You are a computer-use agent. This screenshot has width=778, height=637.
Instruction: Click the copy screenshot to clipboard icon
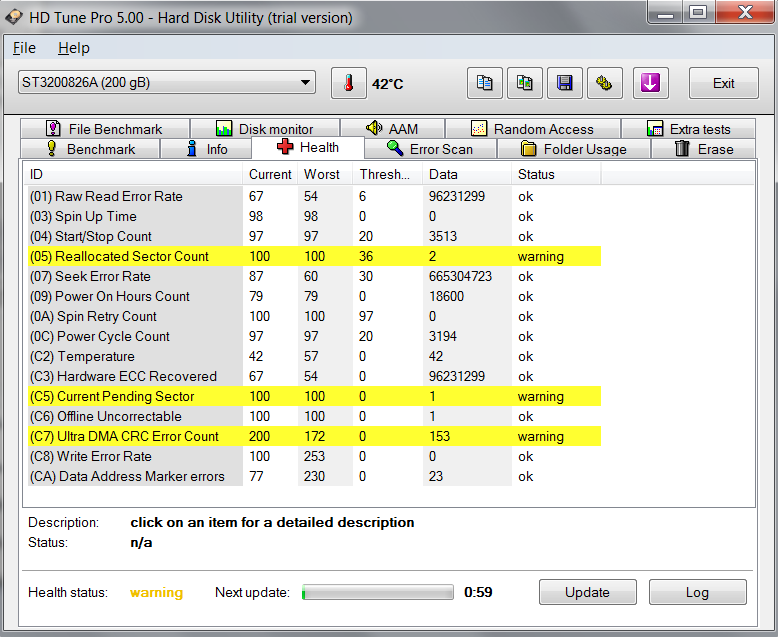[x=524, y=83]
